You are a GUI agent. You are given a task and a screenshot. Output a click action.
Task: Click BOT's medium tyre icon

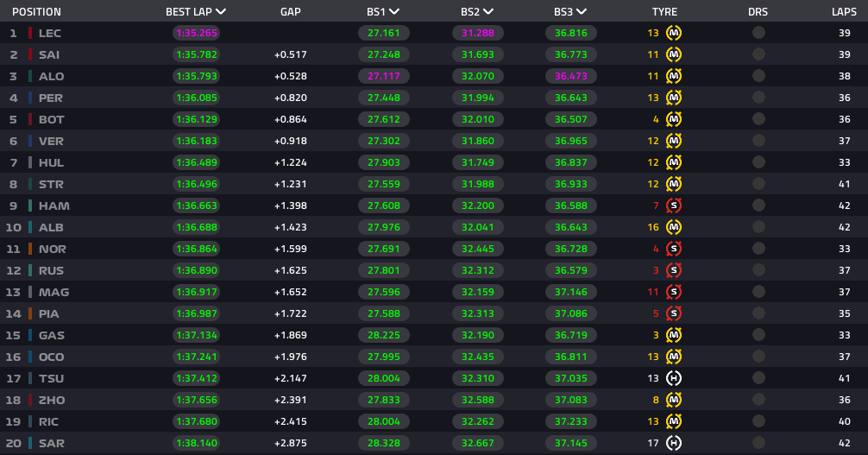point(673,119)
